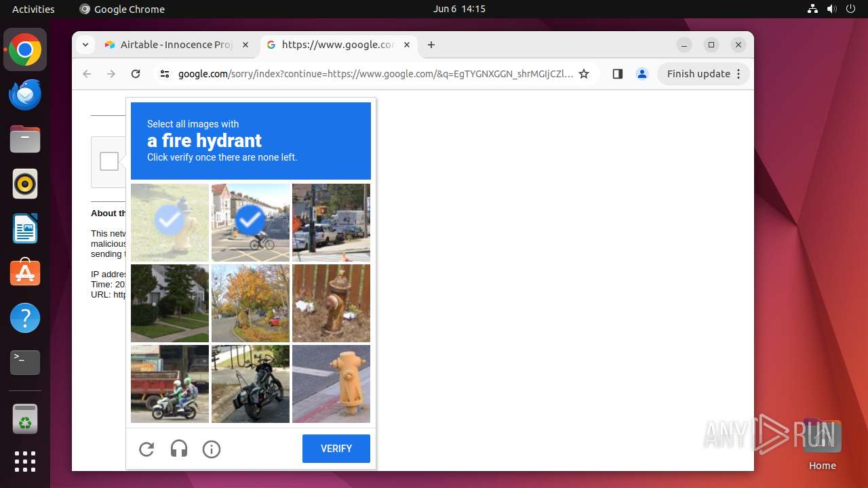868x488 pixels.
Task: Close the google.com tab
Action: coord(407,45)
